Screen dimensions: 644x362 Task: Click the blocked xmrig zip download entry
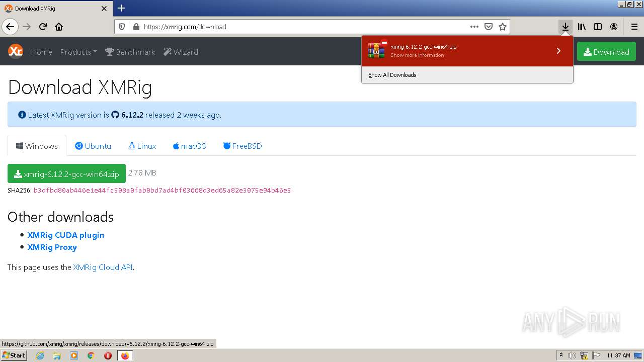pos(459,51)
